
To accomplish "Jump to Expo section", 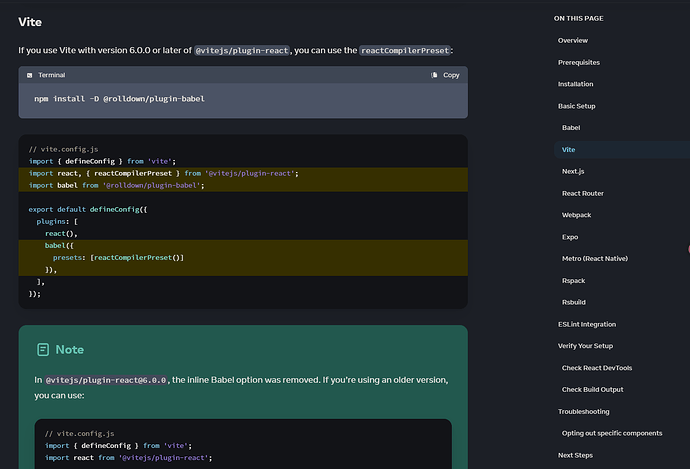I will 570,237.
